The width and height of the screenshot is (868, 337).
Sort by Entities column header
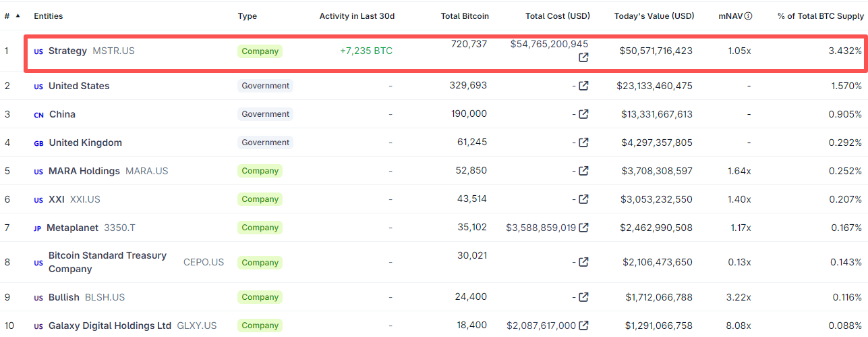click(49, 16)
